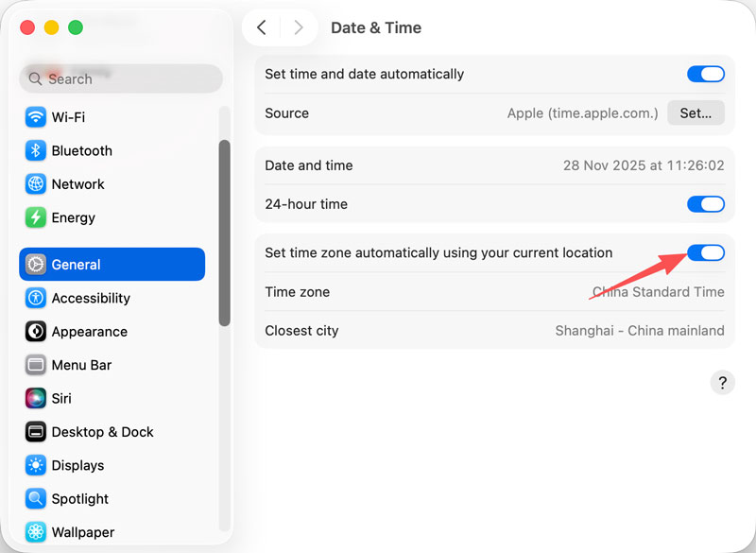Screen dimensions: 756x553
Task: Click the Set button for time source
Action: tap(696, 112)
